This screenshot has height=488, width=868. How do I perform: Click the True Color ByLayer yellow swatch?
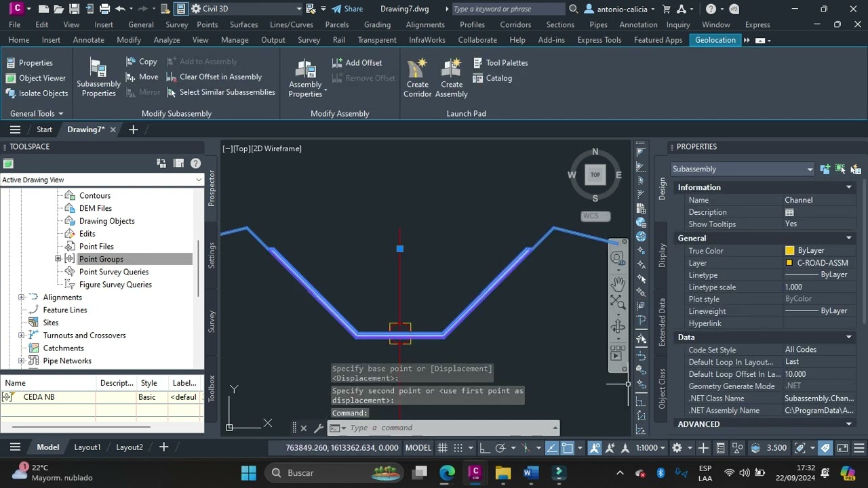[789, 251]
